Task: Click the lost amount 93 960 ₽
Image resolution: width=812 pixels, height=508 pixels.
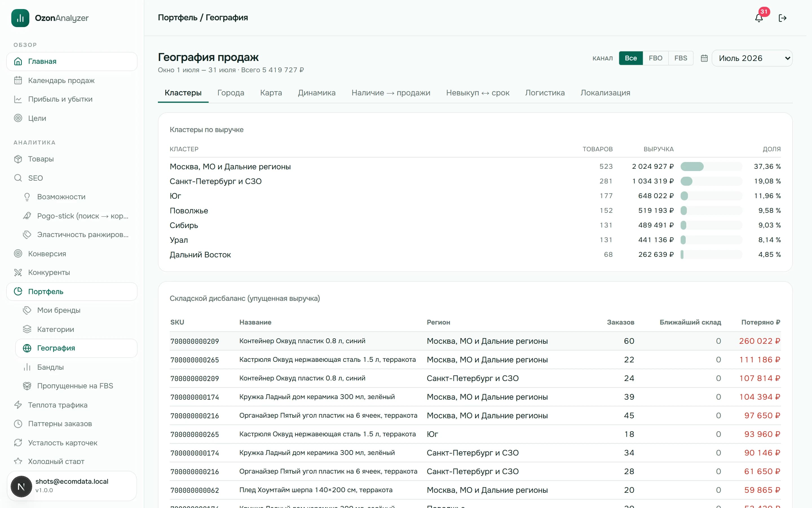Action: [x=762, y=434]
